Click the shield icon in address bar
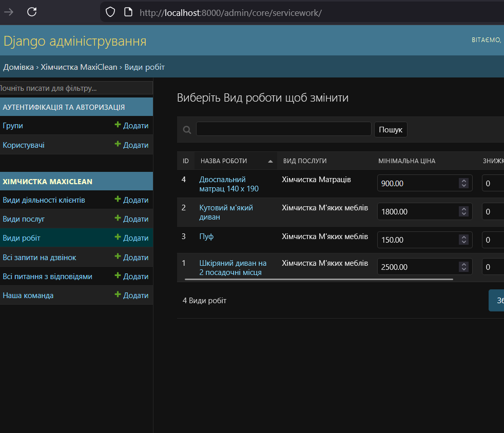504x433 pixels. 110,12
